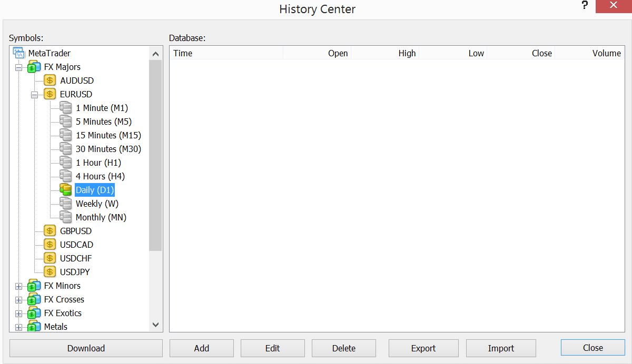Click the Daily (D1) timeframe icon

pyautogui.click(x=65, y=189)
